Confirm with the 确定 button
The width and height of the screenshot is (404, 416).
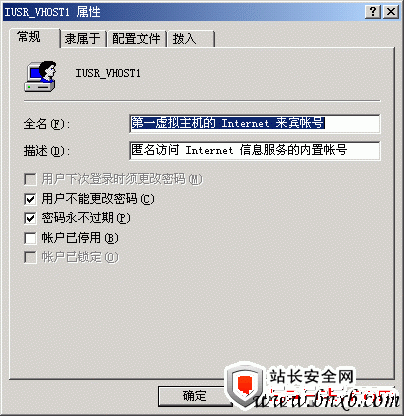[x=194, y=396]
